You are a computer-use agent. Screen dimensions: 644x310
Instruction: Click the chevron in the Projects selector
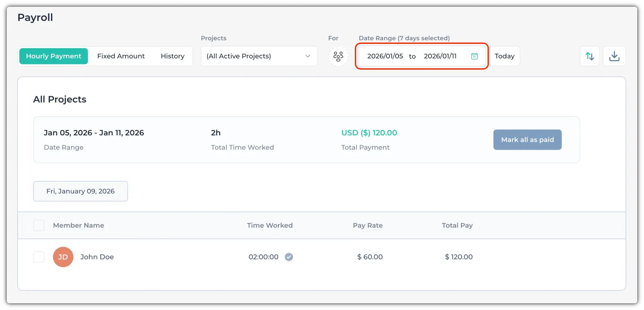(308, 56)
